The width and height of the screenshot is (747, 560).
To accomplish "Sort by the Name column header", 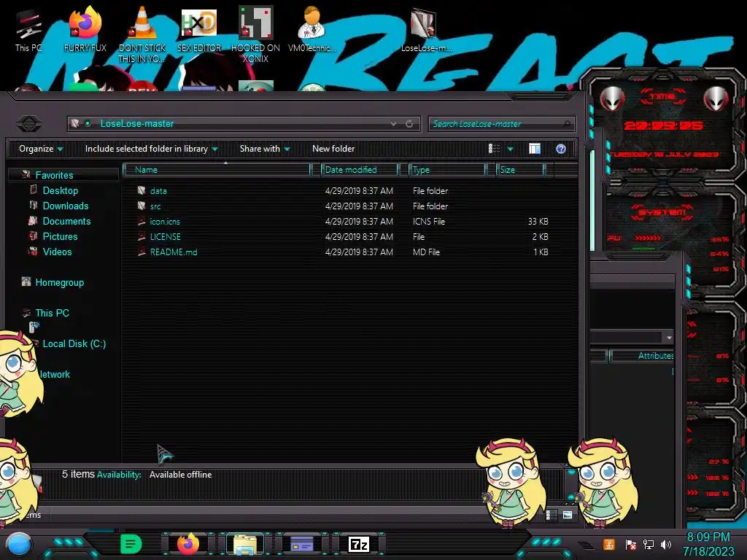I will point(217,170).
